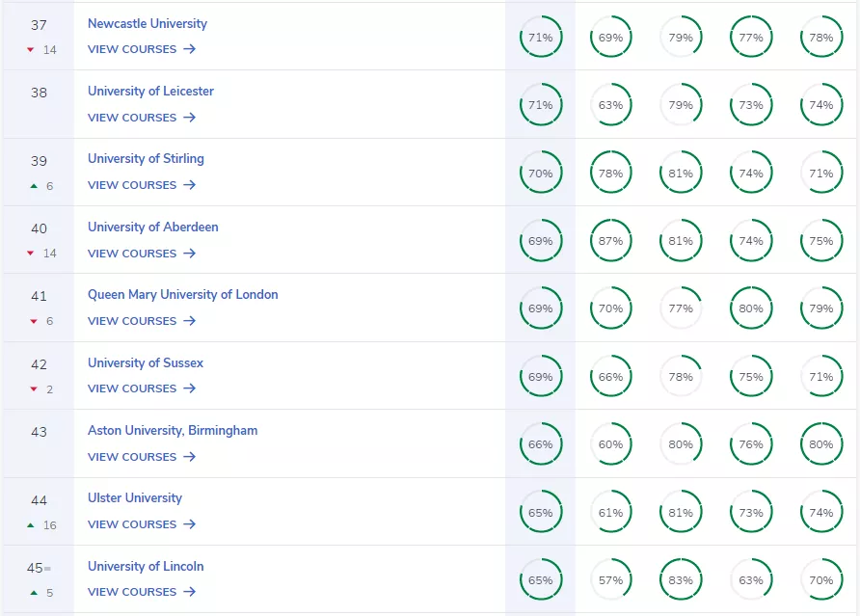
Task: Open the University of Leicester page
Action: (150, 91)
